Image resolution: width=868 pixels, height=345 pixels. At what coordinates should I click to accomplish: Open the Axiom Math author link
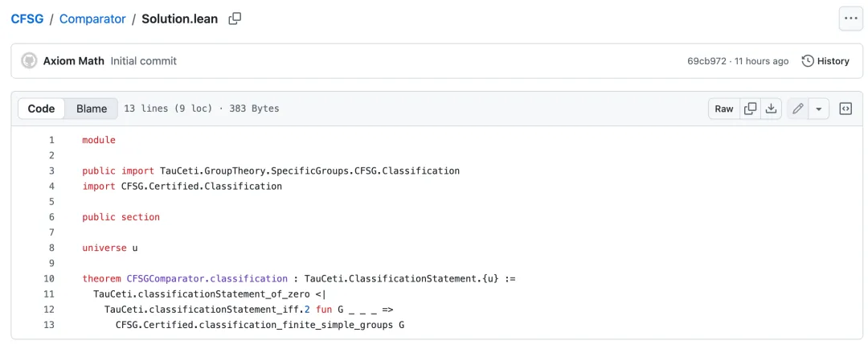pyautogui.click(x=74, y=61)
